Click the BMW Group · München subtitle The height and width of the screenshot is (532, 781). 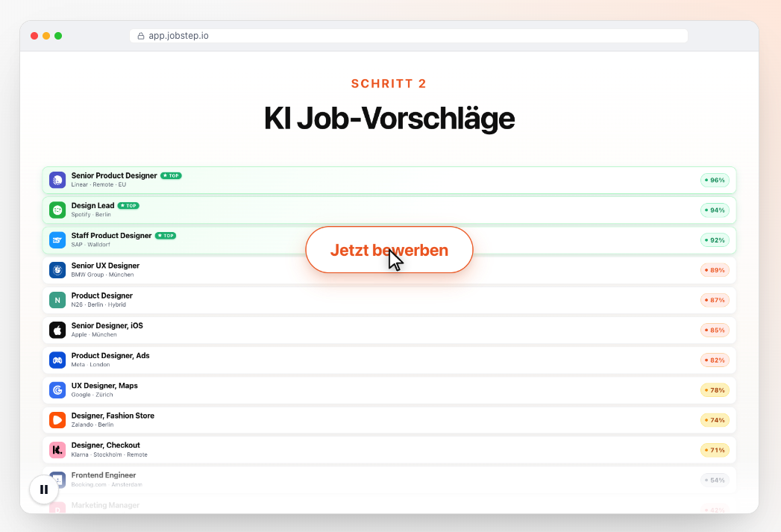click(x=102, y=275)
